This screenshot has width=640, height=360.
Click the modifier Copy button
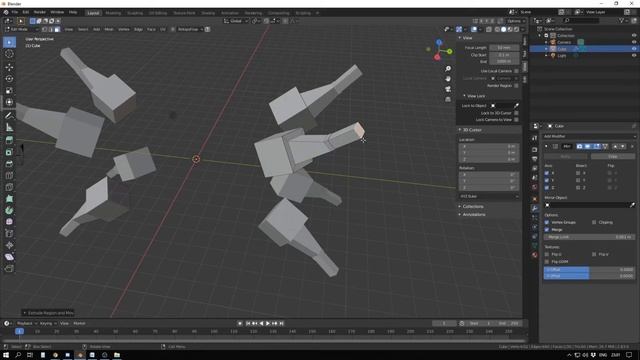coord(613,156)
